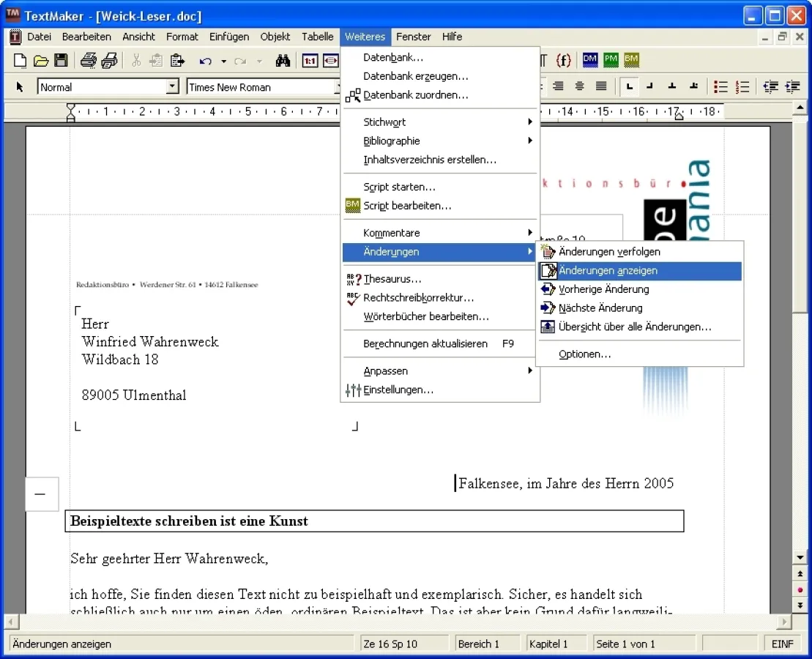
Task: Click the New document icon
Action: 21,61
